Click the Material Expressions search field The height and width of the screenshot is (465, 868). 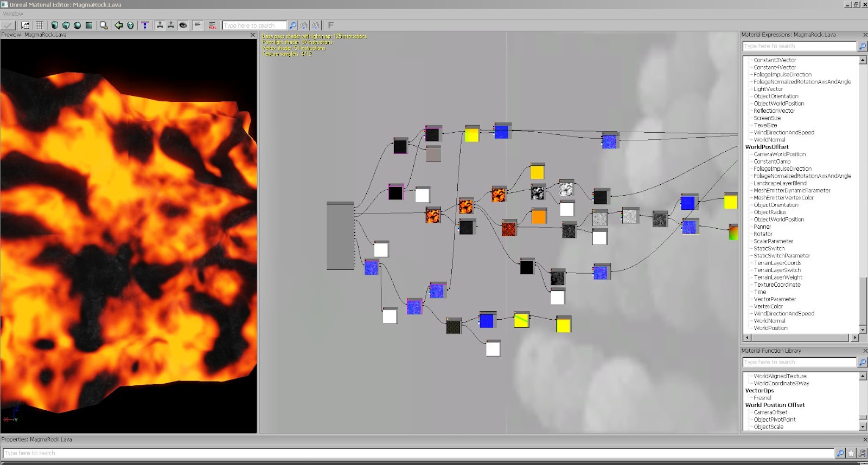tap(799, 46)
